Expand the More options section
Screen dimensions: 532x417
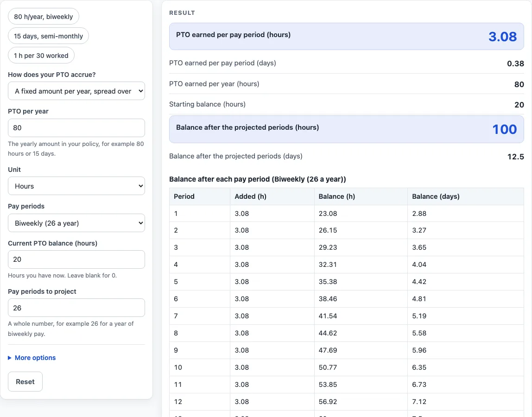(x=32, y=358)
